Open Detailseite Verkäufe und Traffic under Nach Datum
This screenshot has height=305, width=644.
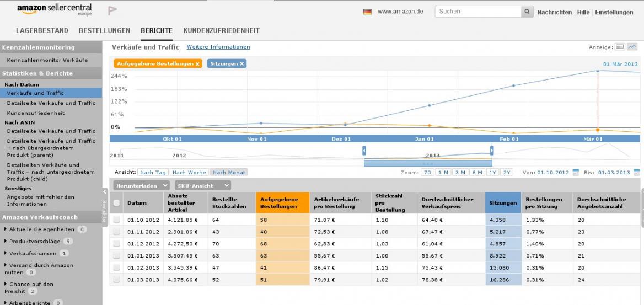(51, 103)
